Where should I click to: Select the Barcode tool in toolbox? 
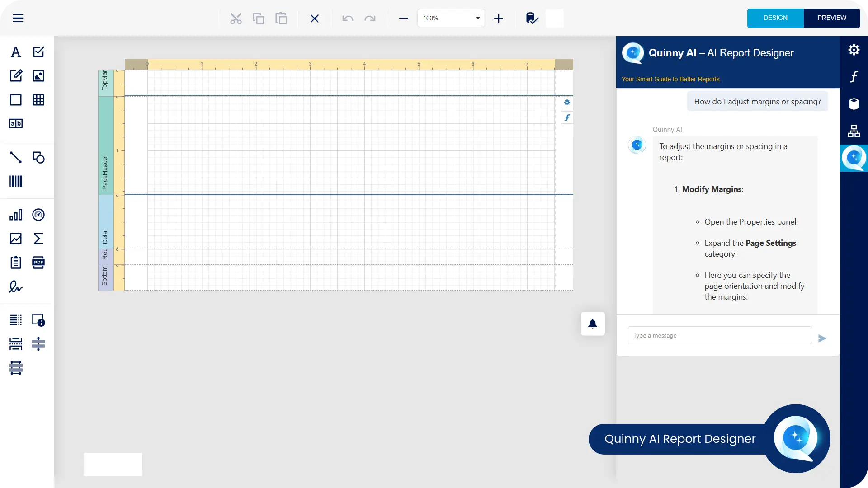pos(16,182)
